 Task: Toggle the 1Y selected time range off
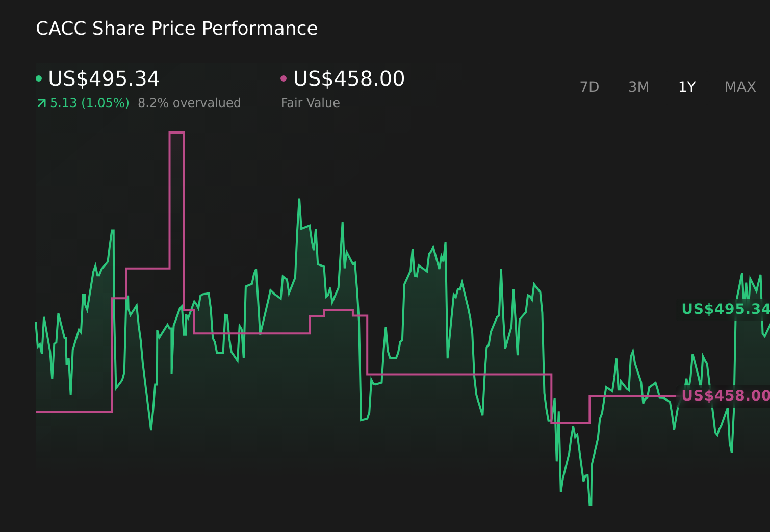[x=687, y=87]
